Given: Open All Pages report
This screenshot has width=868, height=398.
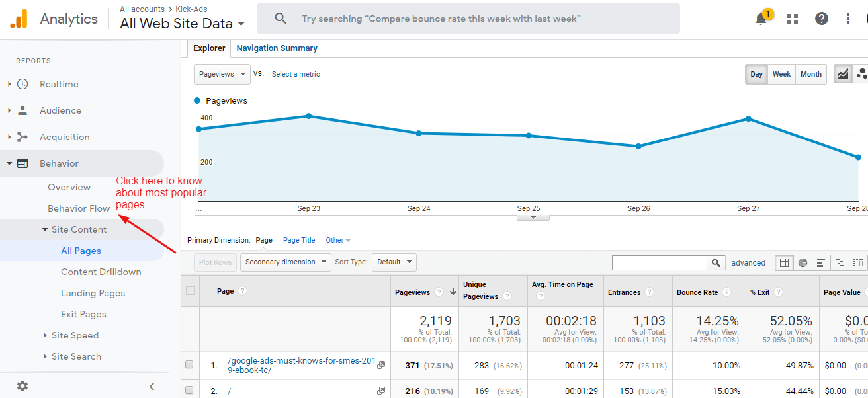Looking at the screenshot, I should (81, 251).
